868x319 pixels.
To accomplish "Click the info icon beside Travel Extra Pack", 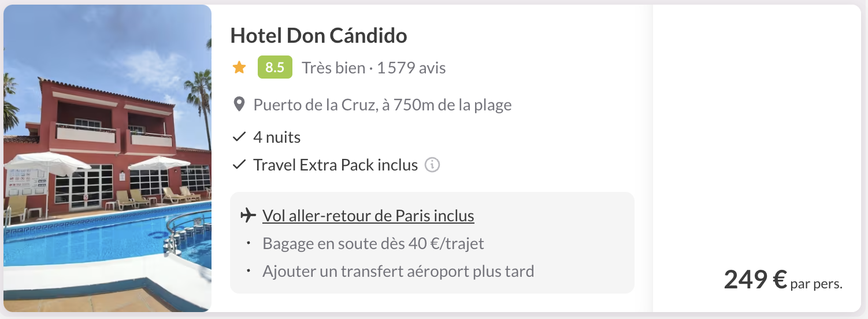I will point(432,165).
